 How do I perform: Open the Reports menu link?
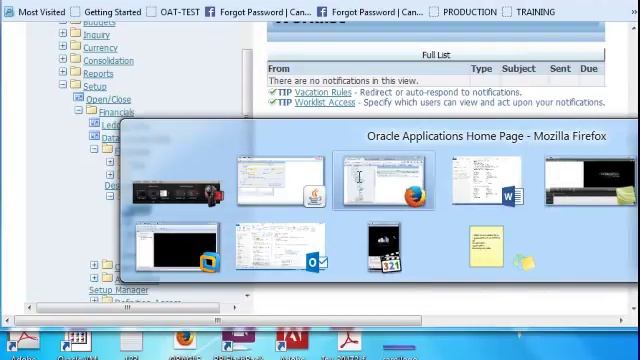coord(98,74)
